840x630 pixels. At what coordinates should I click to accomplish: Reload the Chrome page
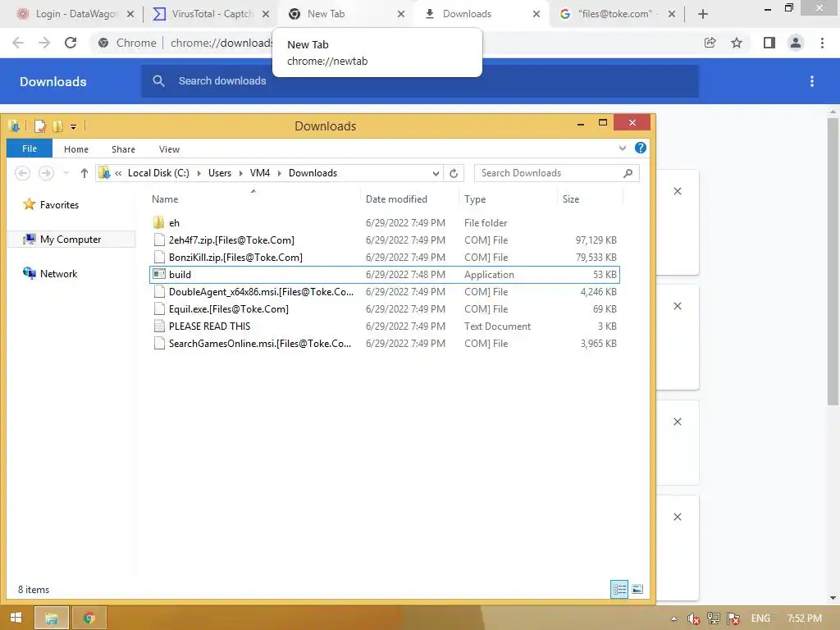[71, 43]
